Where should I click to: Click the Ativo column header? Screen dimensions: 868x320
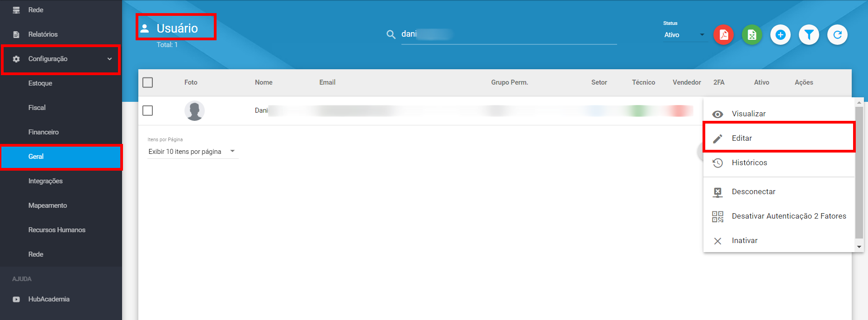point(761,82)
